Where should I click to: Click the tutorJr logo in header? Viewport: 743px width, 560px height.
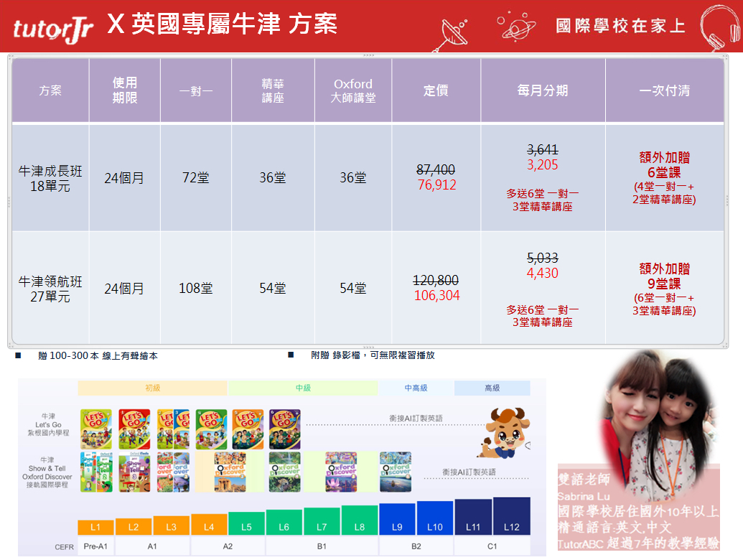click(53, 29)
